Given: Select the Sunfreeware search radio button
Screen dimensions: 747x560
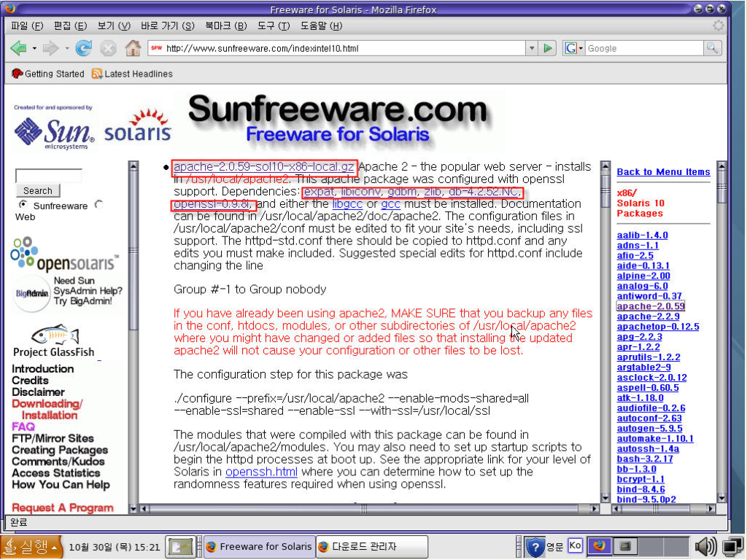Looking at the screenshot, I should pyautogui.click(x=23, y=204).
